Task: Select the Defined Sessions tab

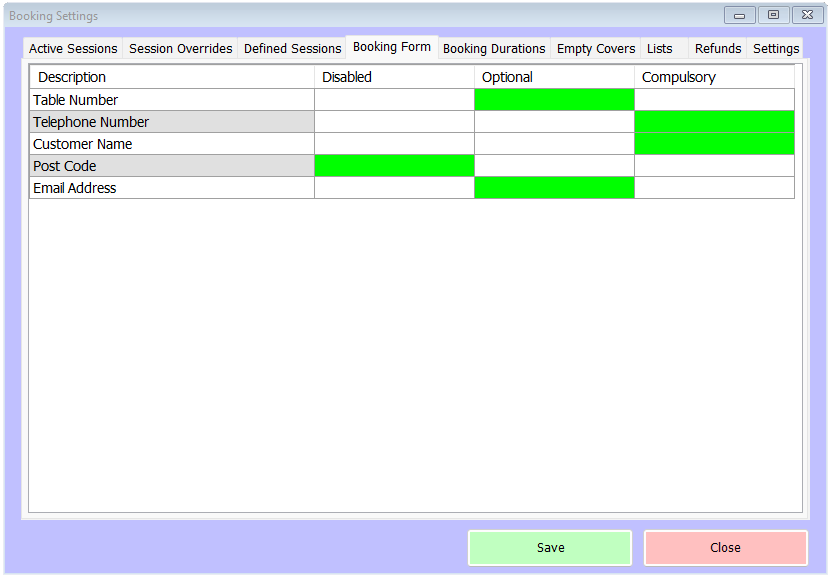Action: tap(292, 48)
